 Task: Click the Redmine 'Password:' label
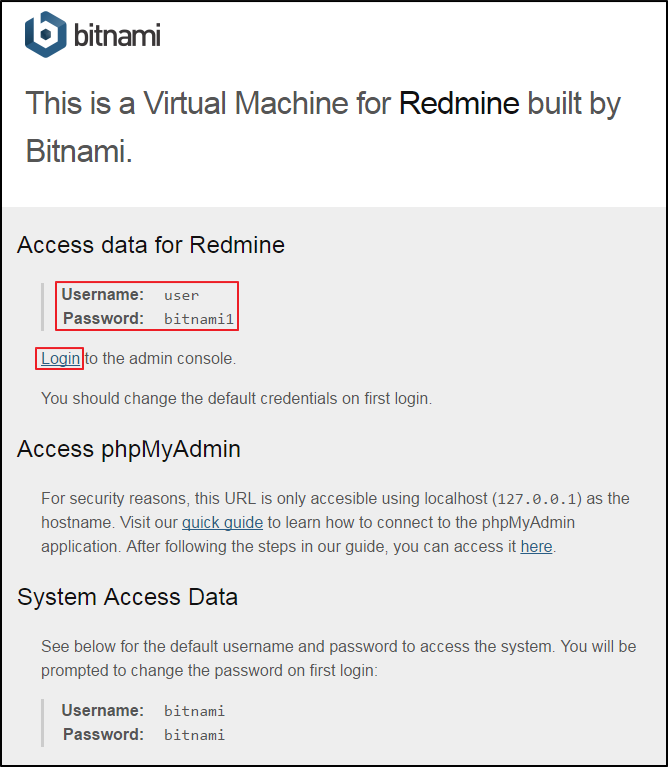pyautogui.click(x=104, y=318)
